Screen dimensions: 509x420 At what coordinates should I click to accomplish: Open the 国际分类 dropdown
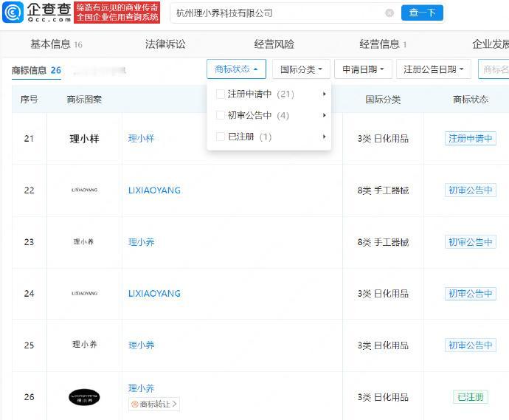(x=301, y=69)
